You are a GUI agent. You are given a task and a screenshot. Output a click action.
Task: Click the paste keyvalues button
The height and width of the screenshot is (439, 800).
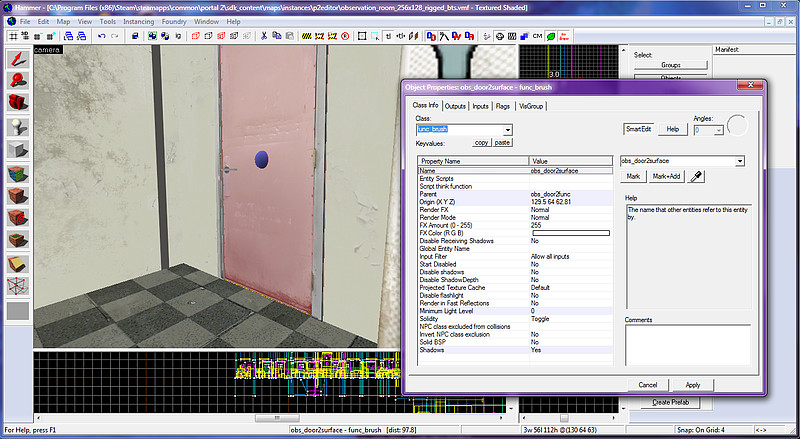tap(502, 143)
